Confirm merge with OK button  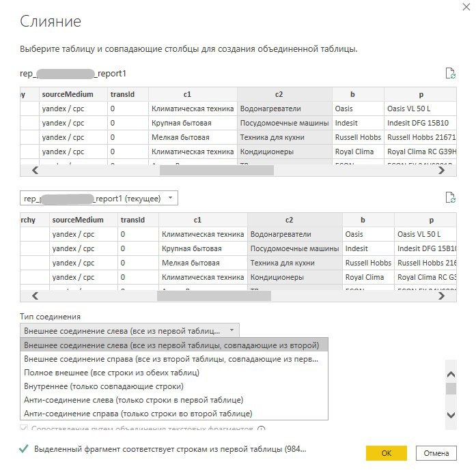tap(386, 453)
